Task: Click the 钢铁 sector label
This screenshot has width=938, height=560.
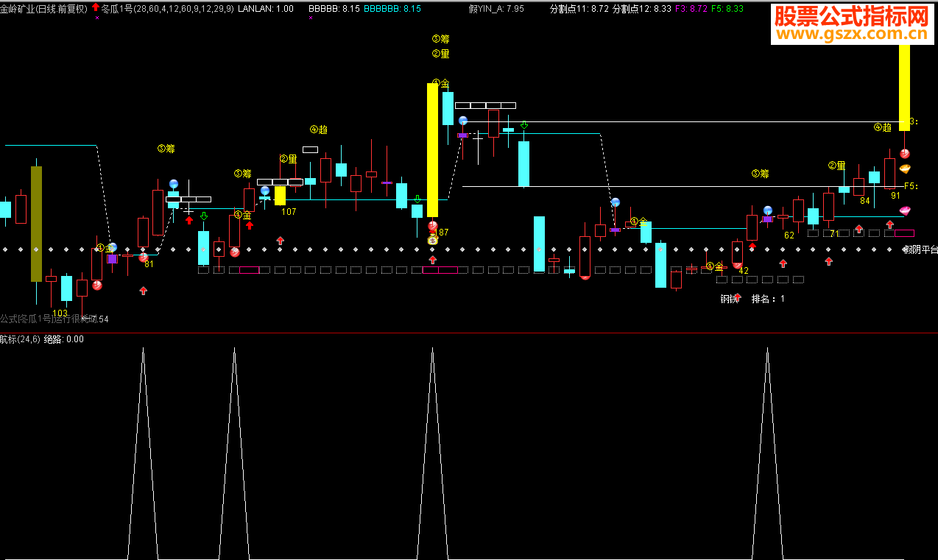Action: [x=729, y=299]
